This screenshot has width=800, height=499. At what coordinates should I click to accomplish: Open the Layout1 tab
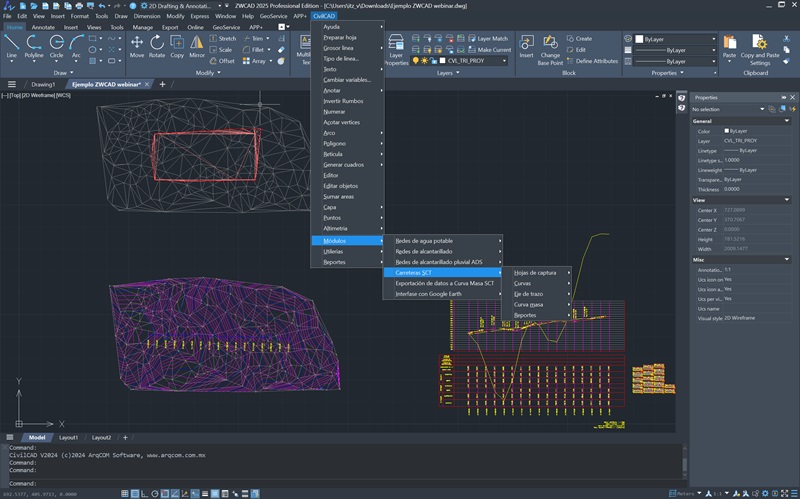pos(68,437)
